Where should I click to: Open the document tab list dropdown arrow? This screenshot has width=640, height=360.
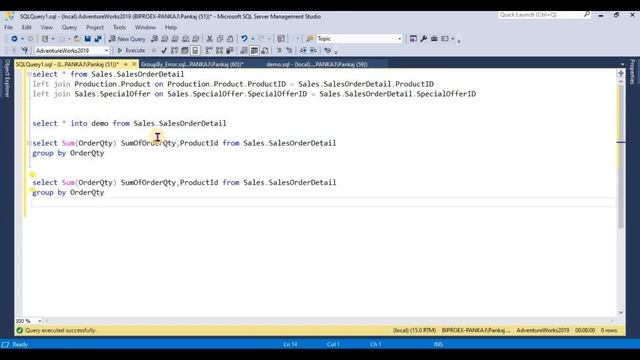pyautogui.click(x=622, y=64)
